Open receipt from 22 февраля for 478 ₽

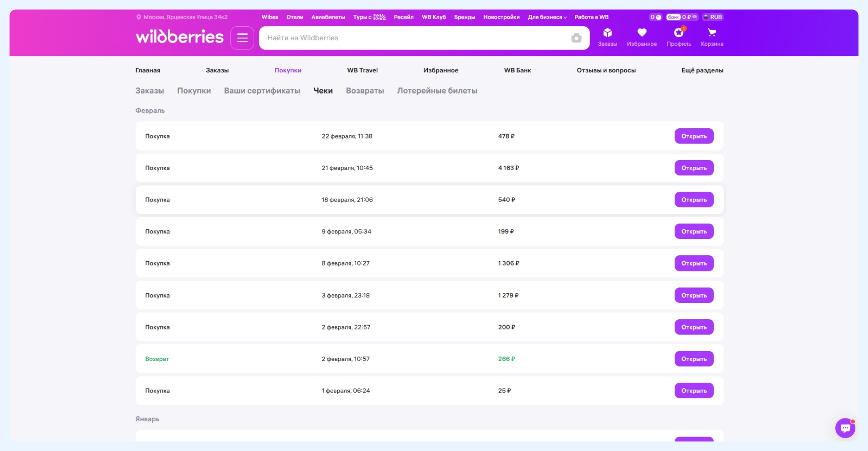[693, 136]
